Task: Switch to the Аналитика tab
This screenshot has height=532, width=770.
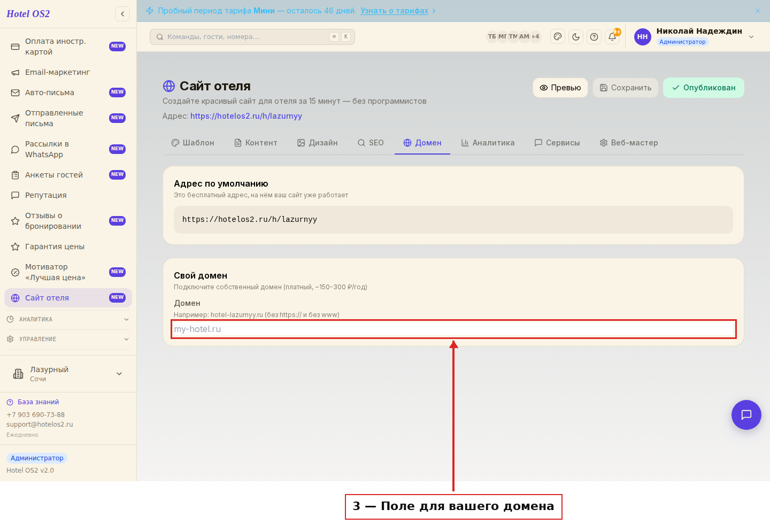Action: click(488, 143)
